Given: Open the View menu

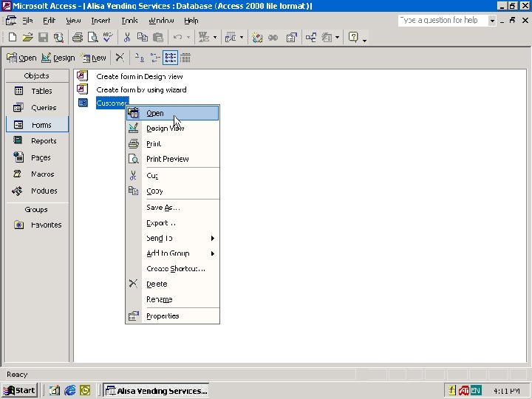Looking at the screenshot, I should (73, 21).
